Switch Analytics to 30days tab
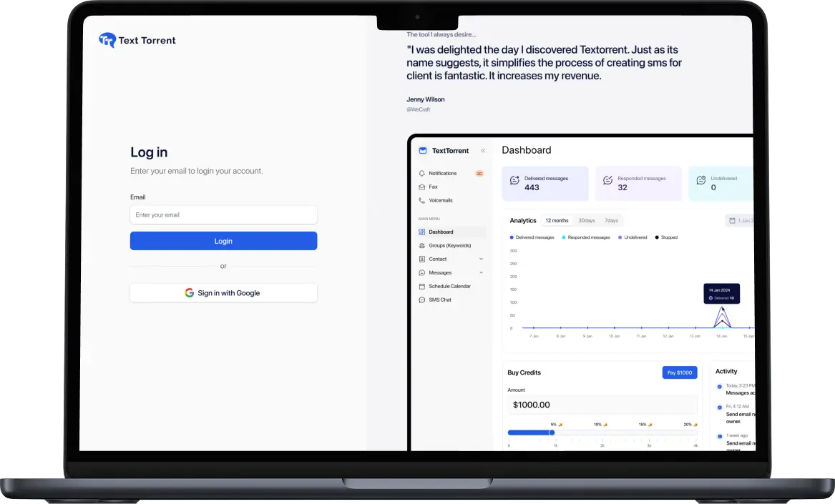 tap(587, 221)
